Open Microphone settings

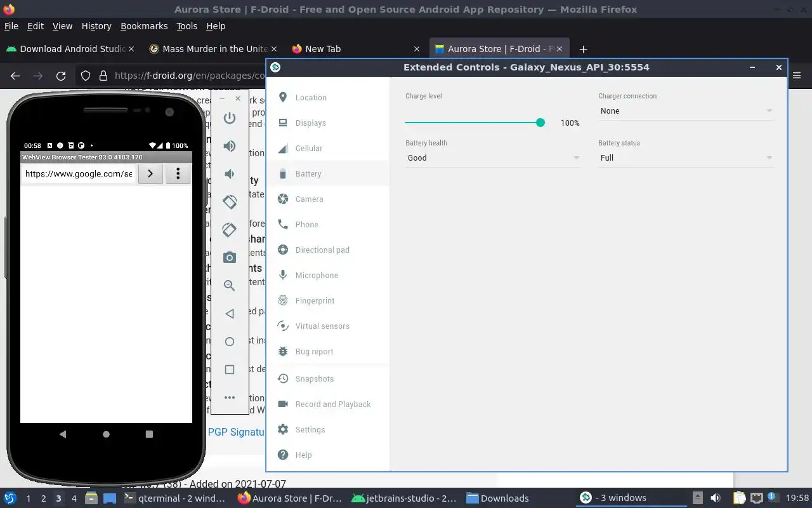(327, 275)
